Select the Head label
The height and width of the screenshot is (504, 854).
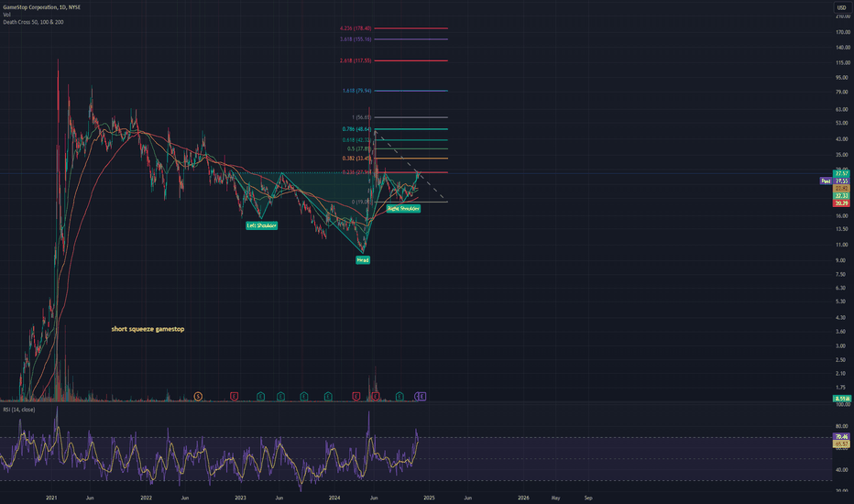point(363,260)
